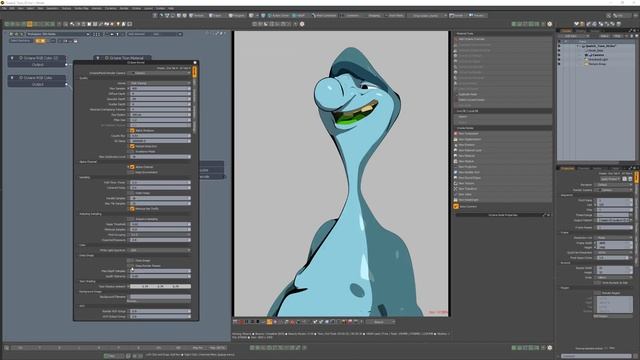The image size is (640, 360).
Task: Collapse the Octane Toon Material node
Action: (98, 58)
